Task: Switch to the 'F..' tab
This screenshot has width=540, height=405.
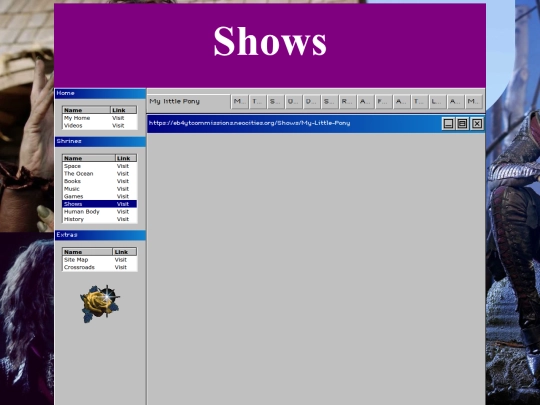Action: point(383,102)
